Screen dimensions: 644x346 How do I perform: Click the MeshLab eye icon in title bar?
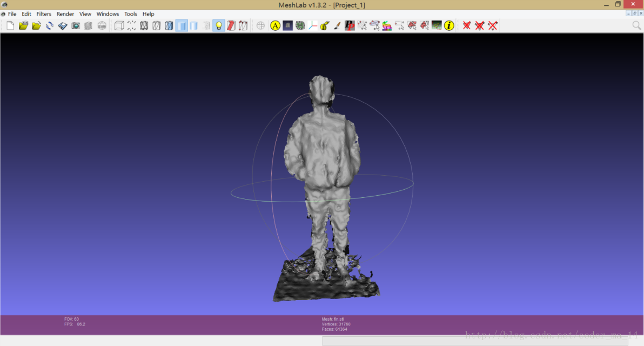tap(4, 4)
